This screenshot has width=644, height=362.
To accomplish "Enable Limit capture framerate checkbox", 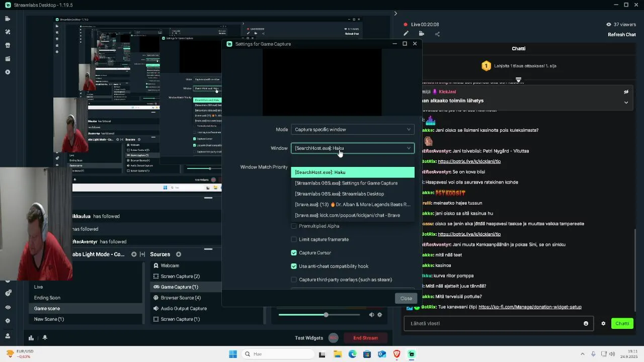I will [294, 239].
